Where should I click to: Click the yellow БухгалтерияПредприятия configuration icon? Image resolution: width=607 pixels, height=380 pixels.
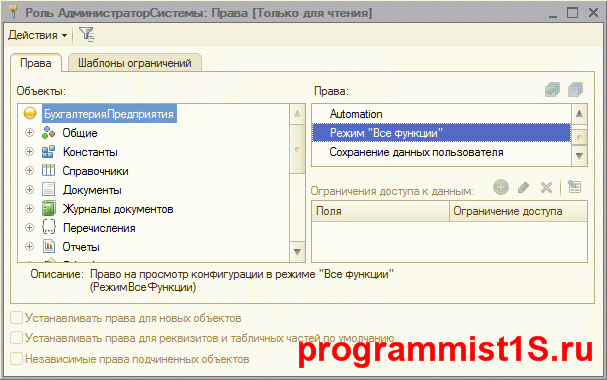click(x=30, y=113)
